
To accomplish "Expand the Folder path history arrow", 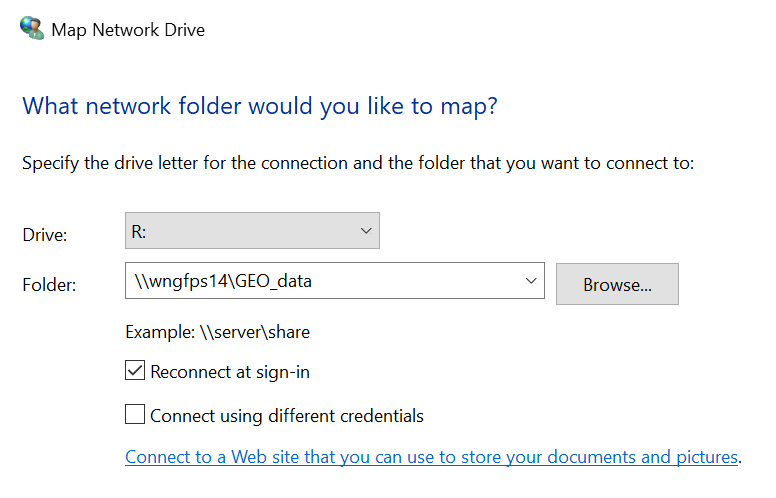I will click(x=530, y=282).
